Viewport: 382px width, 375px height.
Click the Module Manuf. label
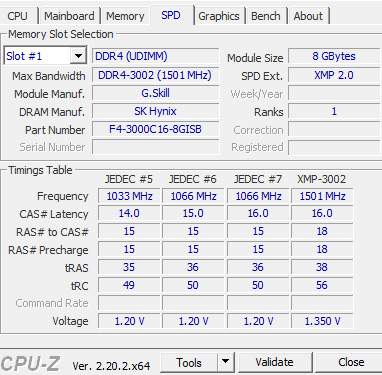pos(49,94)
